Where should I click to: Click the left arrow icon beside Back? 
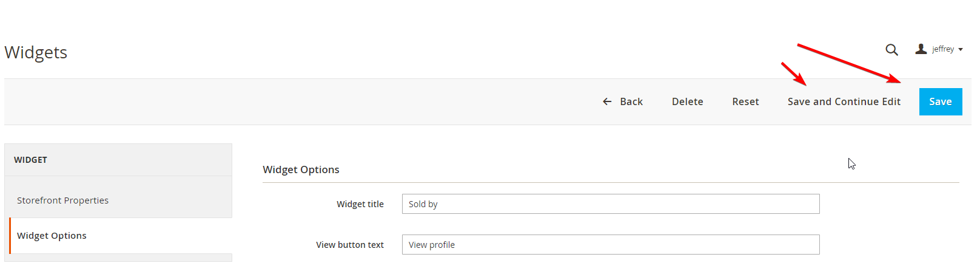click(x=607, y=101)
